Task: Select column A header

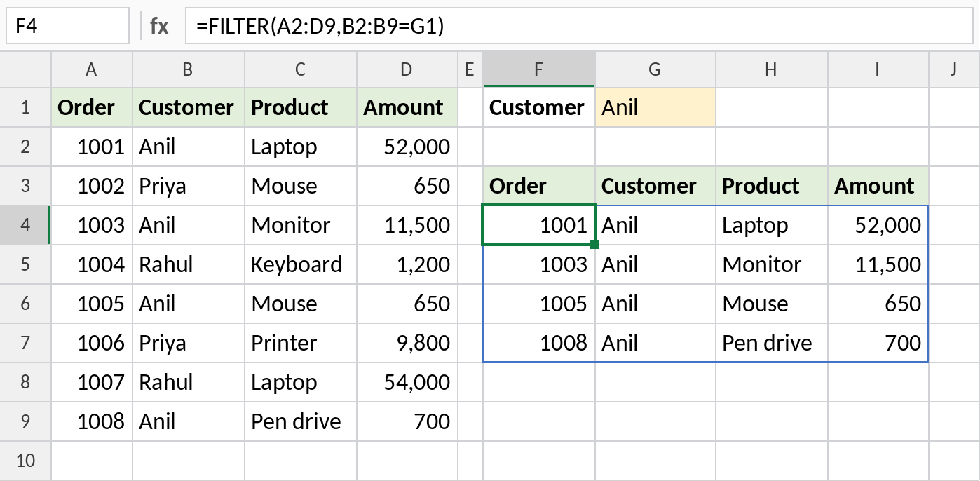Action: coord(92,69)
